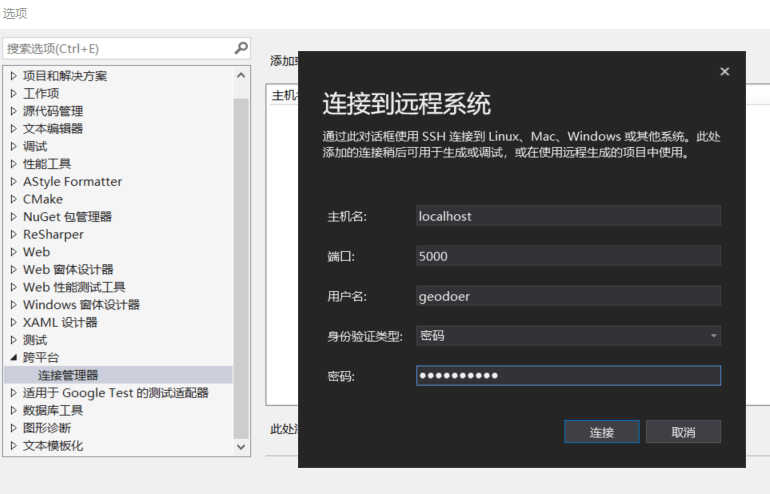Click the search magnifier icon

[241, 48]
